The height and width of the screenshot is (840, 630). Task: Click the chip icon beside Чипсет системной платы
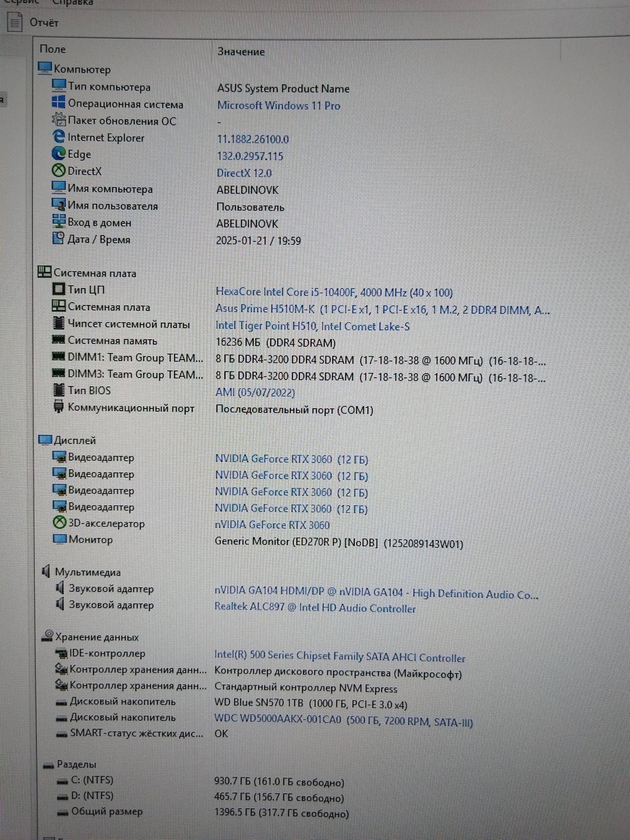[x=59, y=323]
